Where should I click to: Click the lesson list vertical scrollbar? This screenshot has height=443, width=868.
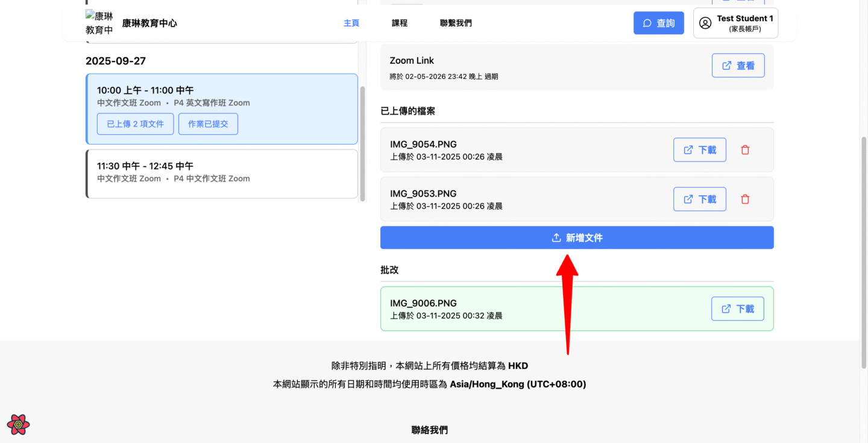[362, 143]
